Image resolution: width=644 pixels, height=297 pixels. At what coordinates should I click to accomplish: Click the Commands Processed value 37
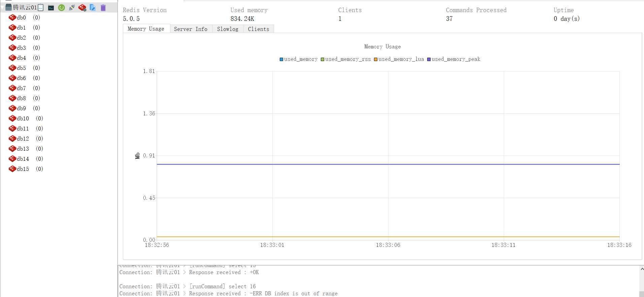tap(449, 19)
